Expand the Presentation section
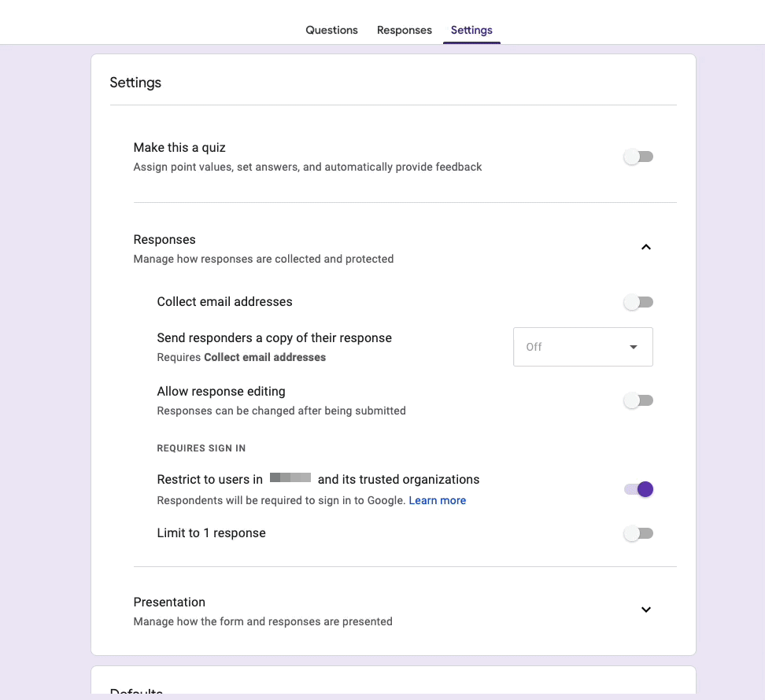 645,610
